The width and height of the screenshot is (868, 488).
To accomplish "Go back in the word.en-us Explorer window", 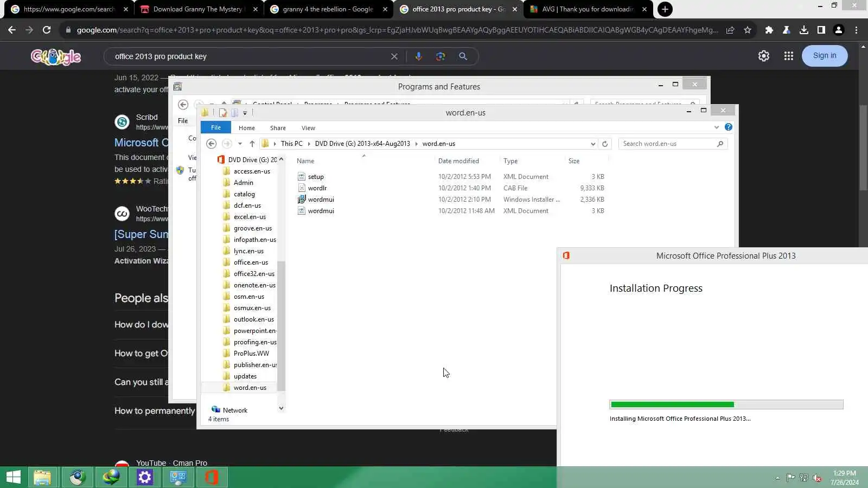I will [x=212, y=144].
